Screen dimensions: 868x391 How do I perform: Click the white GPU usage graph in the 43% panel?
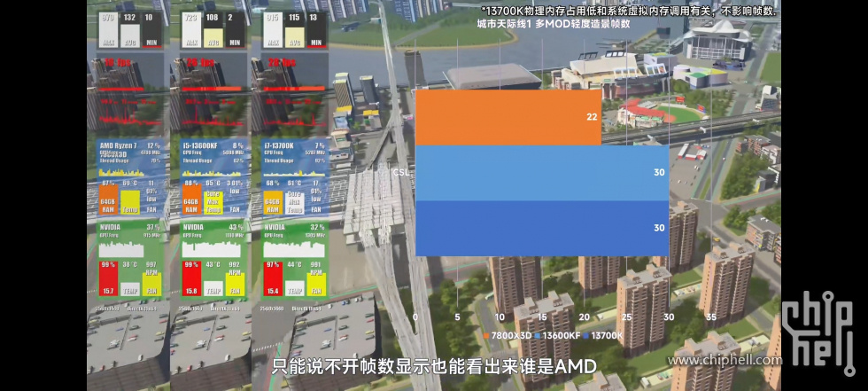(212, 248)
